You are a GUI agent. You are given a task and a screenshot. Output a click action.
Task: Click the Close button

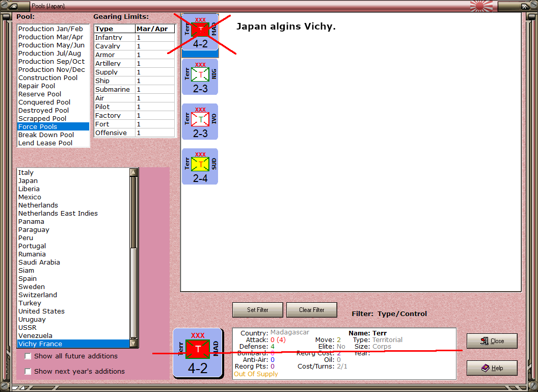492,341
